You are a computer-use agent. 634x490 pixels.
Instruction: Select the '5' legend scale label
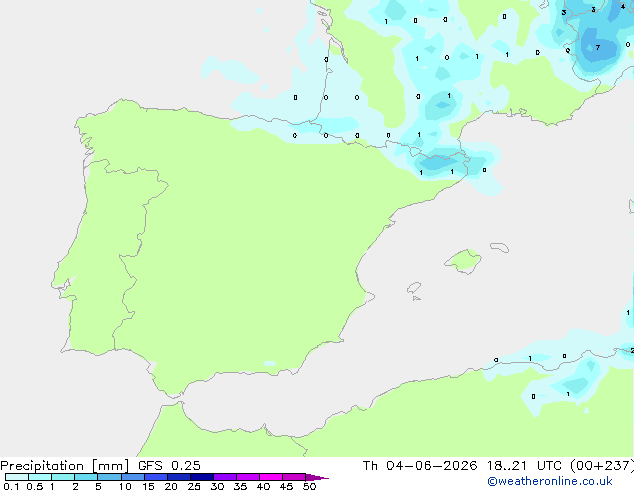98,486
